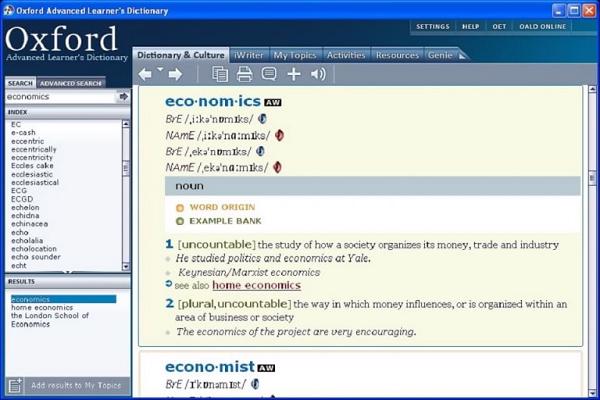Viewport: 600px width, 400px height.
Task: Open the Genie tab
Action: 440,56
